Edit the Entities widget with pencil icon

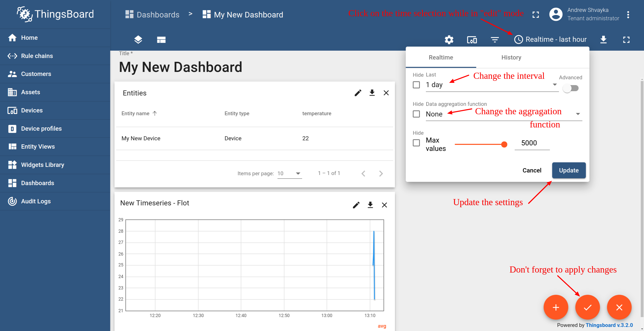click(358, 93)
